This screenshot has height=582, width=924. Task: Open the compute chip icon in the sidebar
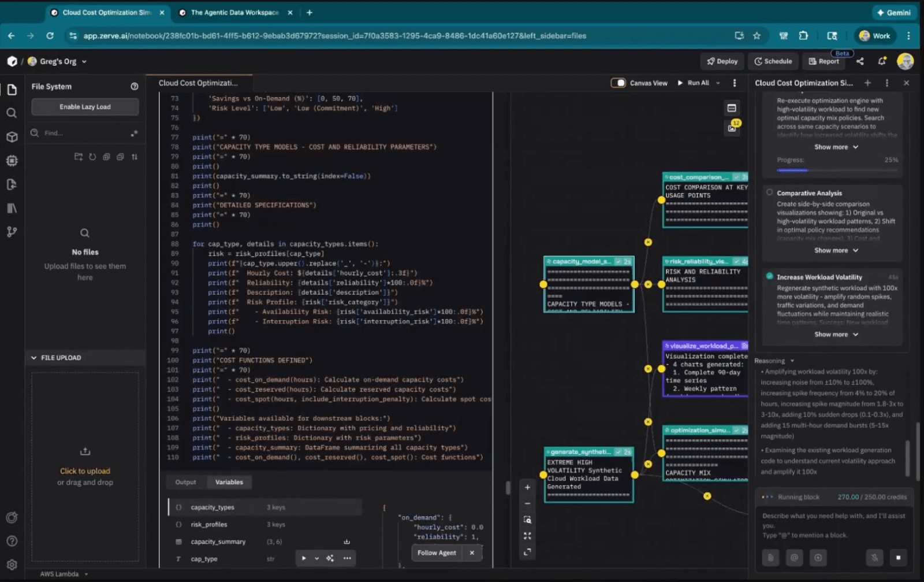[x=12, y=161]
